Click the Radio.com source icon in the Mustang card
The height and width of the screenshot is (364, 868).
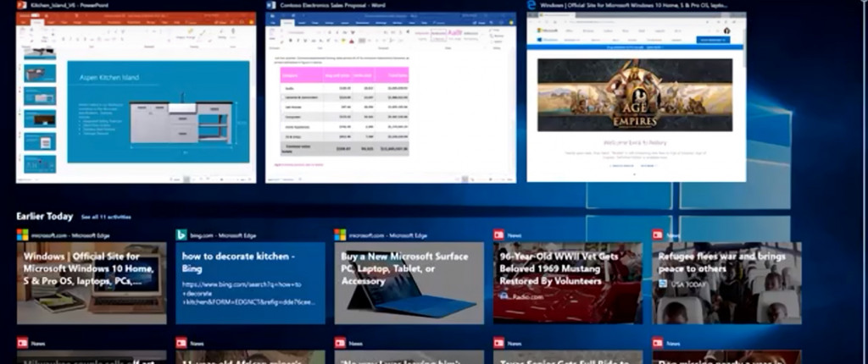(504, 296)
